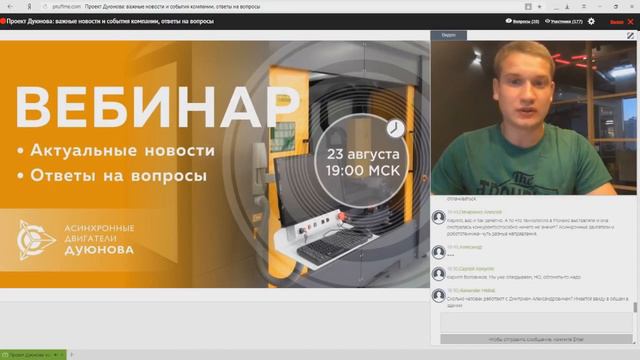The width and height of the screenshot is (640, 360).
Task: Click avatar of the last chat message
Action: point(439,295)
